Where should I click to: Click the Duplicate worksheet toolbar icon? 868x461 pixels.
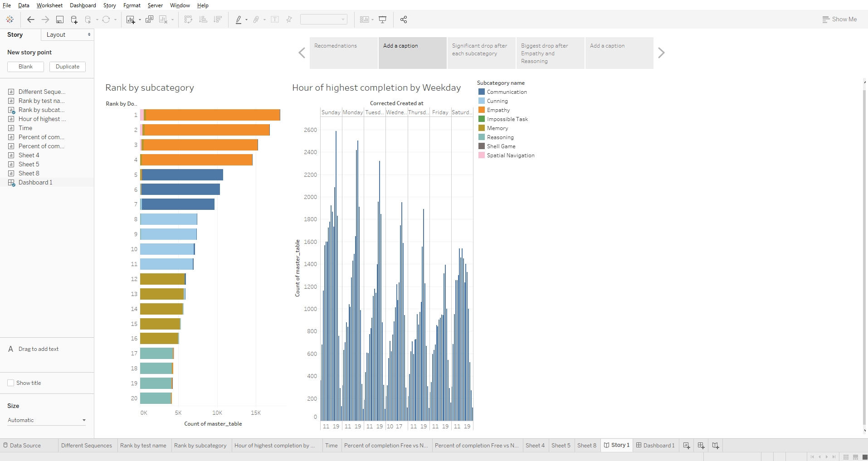point(149,19)
